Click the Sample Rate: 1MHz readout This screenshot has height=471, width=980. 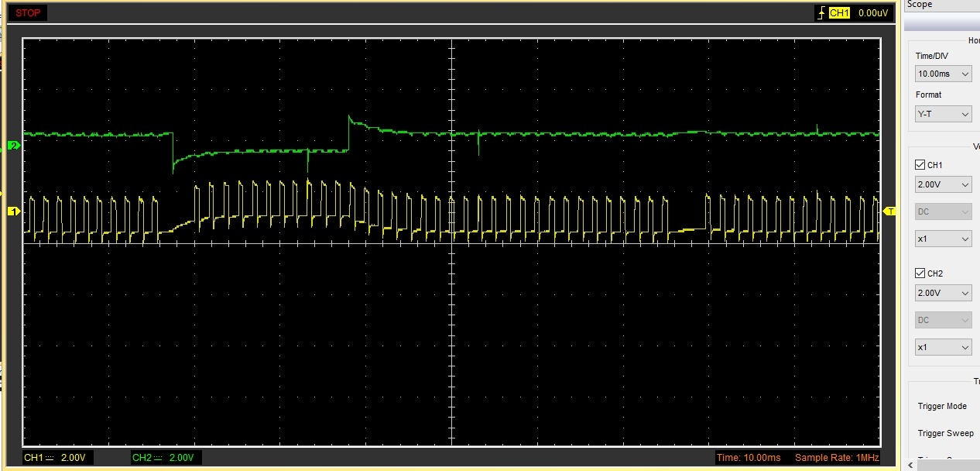pyautogui.click(x=837, y=458)
